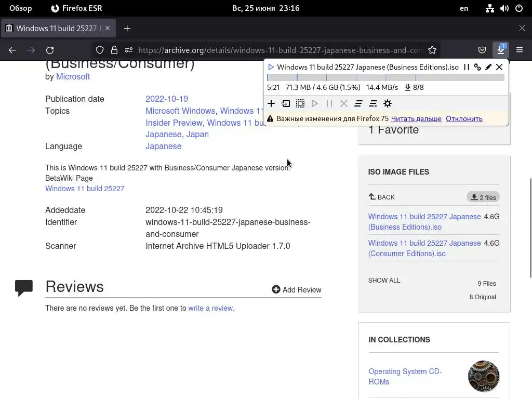Pause the Business Editions.iso download

(467, 67)
